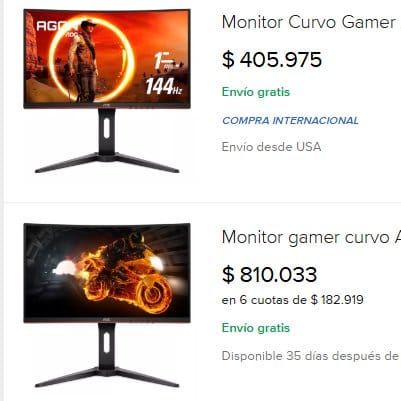Click the 144Hz badge on the first monitor
The width and height of the screenshot is (401, 401).
(164, 87)
